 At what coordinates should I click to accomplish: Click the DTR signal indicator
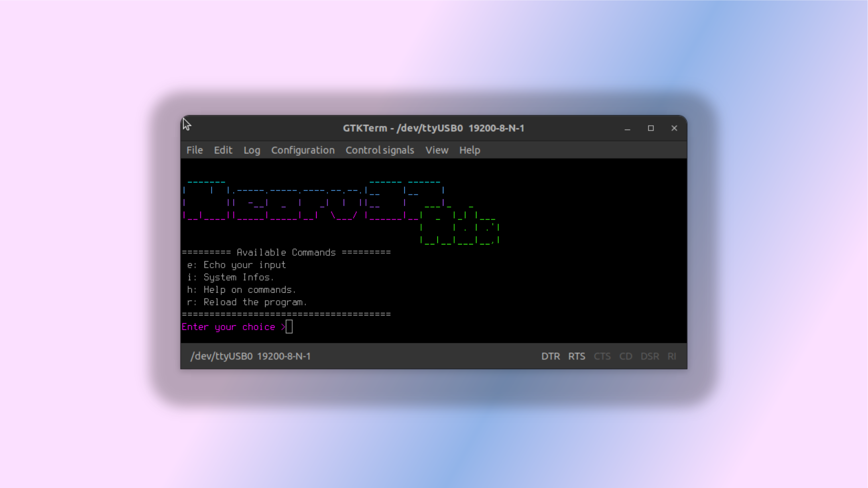pyautogui.click(x=550, y=356)
